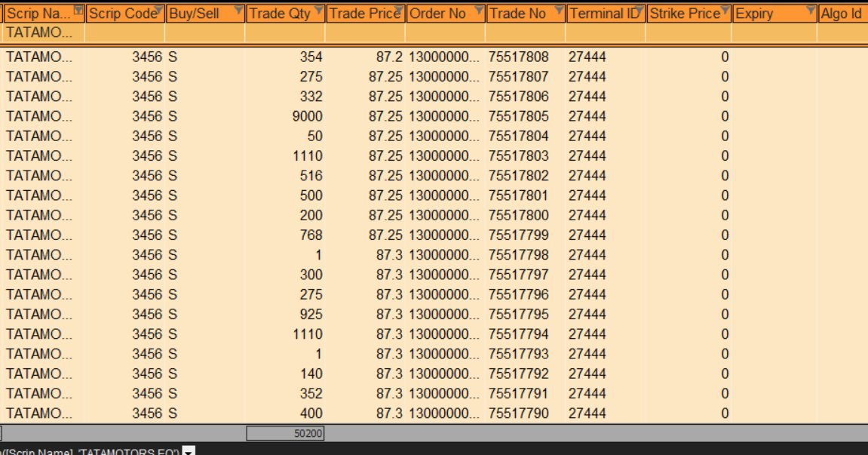
Task: Select the Trade Qty 50 cell
Action: (285, 137)
